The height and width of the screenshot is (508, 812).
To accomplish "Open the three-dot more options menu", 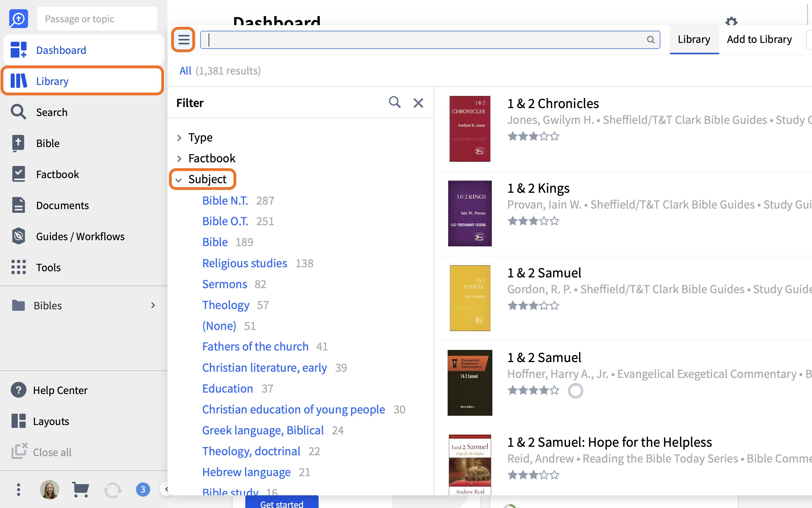I will tap(18, 490).
